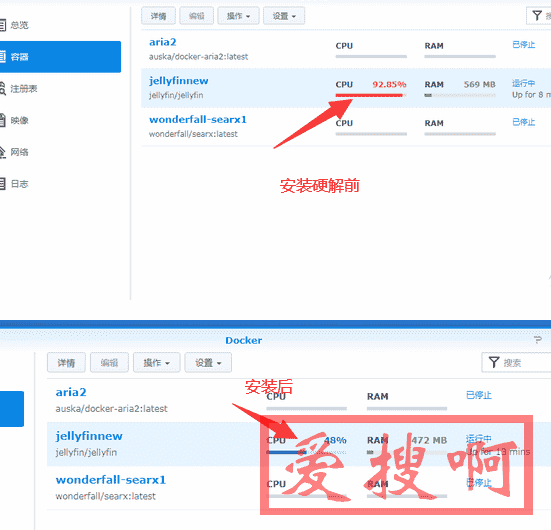Click RAM usage bar of jellyfinnew upper window
The height and width of the screenshot is (530, 551).
tap(460, 95)
